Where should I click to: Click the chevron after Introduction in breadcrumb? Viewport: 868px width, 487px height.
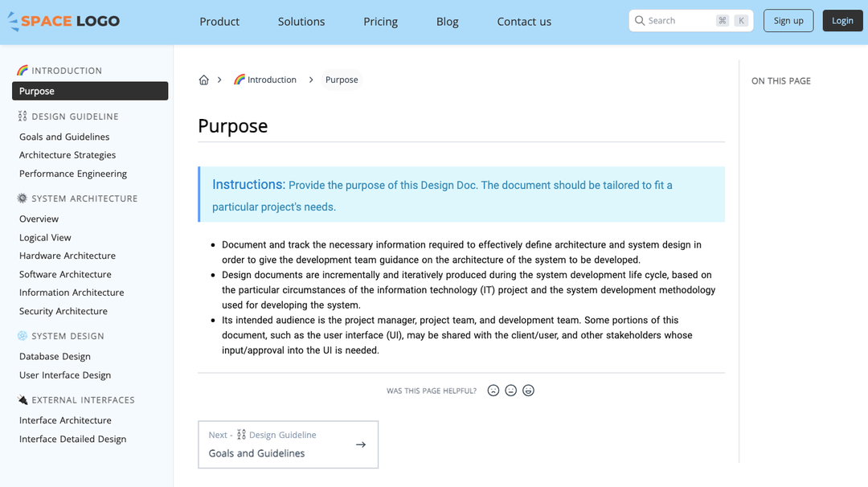312,80
